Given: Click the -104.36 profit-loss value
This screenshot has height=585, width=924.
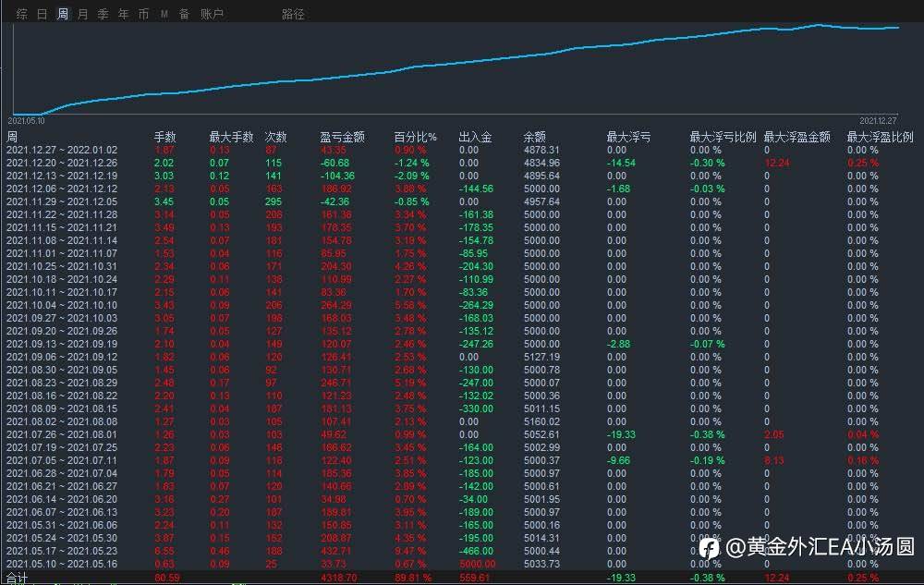Looking at the screenshot, I should [337, 177].
